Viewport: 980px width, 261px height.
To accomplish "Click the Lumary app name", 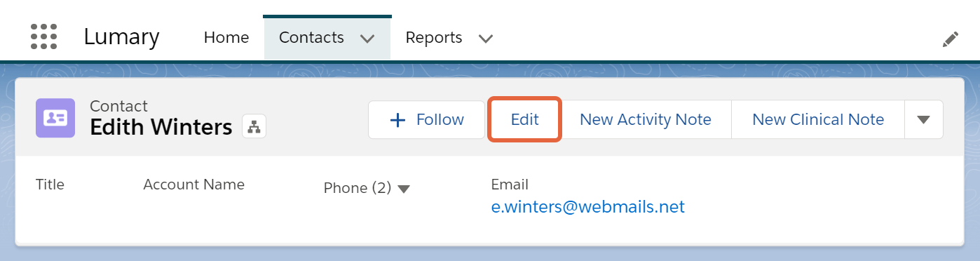I will coord(121,37).
